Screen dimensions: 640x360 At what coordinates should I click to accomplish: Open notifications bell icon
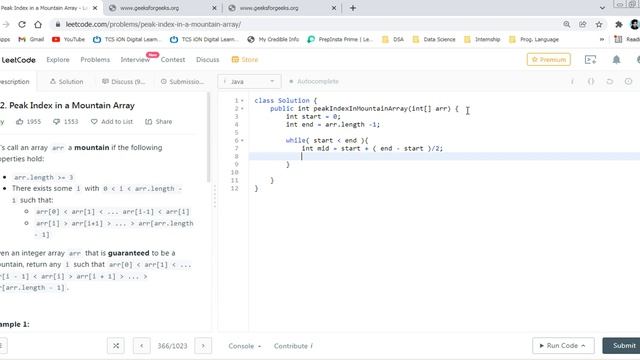click(x=616, y=60)
